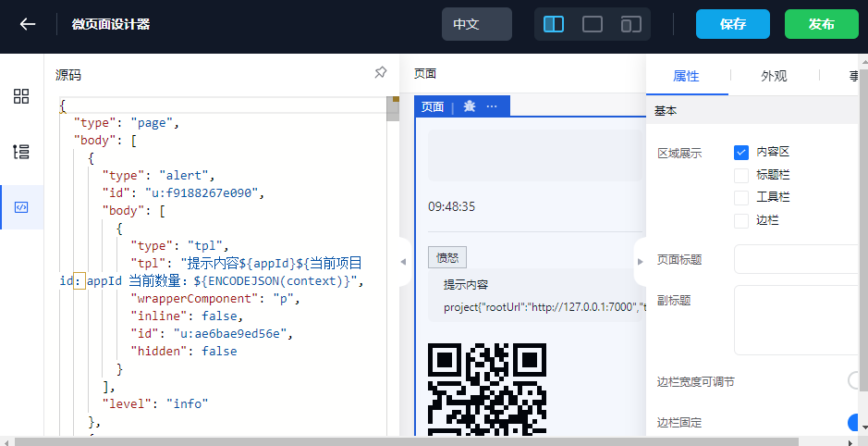Collapse the left source panel arrow
The width and height of the screenshot is (868, 446).
(x=402, y=262)
